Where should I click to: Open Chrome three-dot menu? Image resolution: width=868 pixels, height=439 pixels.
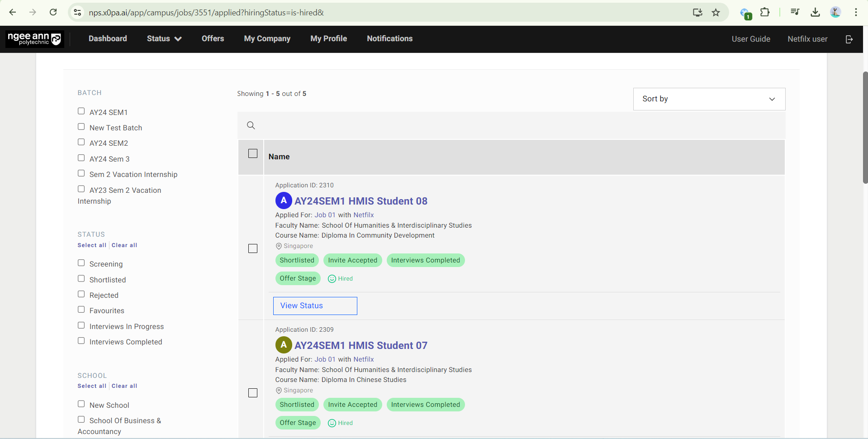pos(856,12)
